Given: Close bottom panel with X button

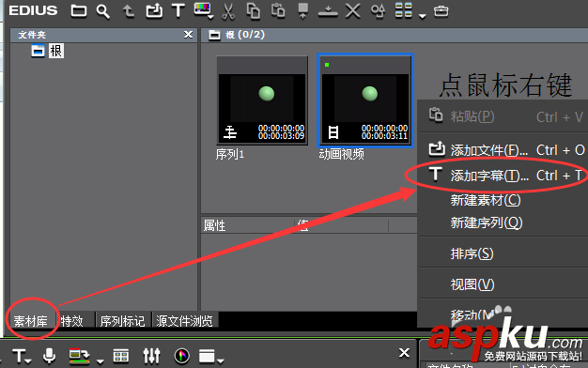Looking at the screenshot, I should [x=404, y=353].
